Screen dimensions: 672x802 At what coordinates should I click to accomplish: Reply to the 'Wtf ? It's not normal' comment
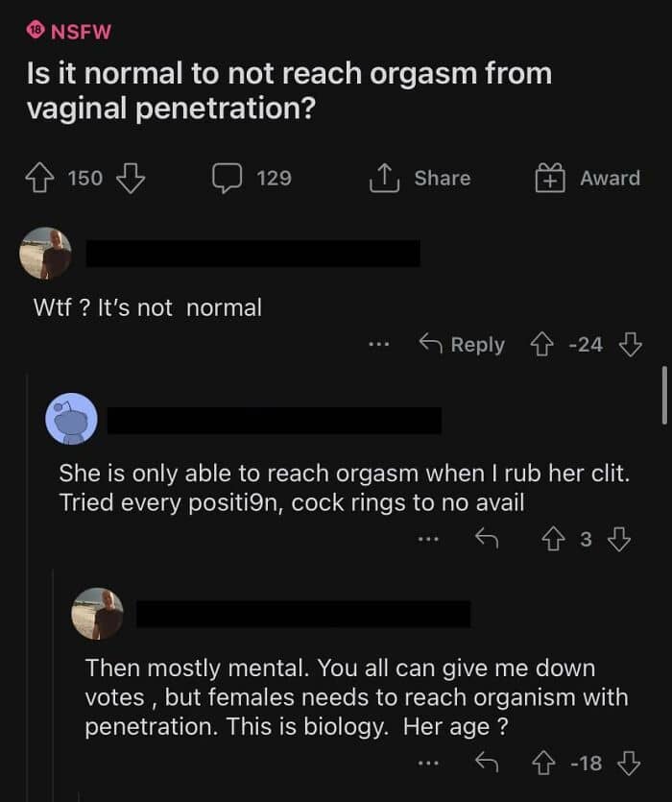click(x=463, y=345)
